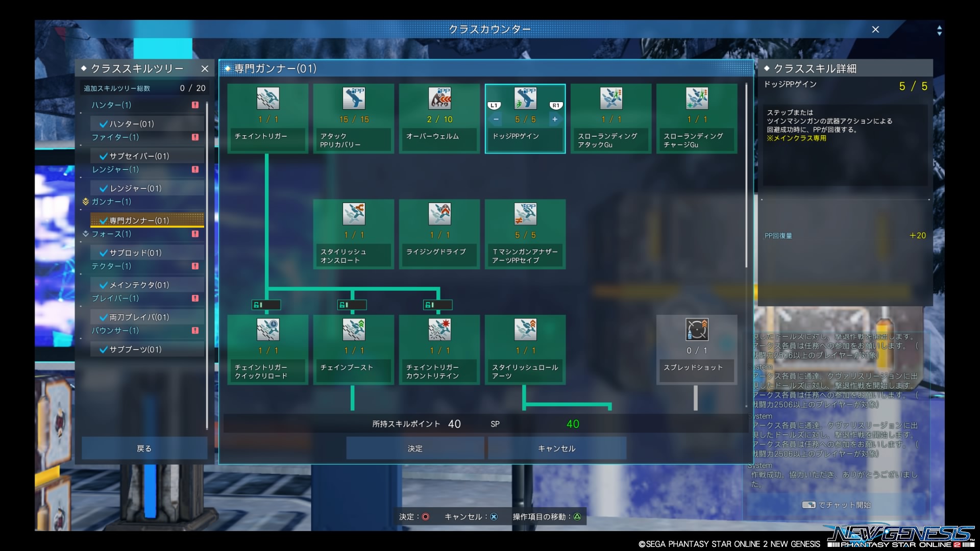Increase ドッジPPゲイン level with plus button

(x=555, y=119)
